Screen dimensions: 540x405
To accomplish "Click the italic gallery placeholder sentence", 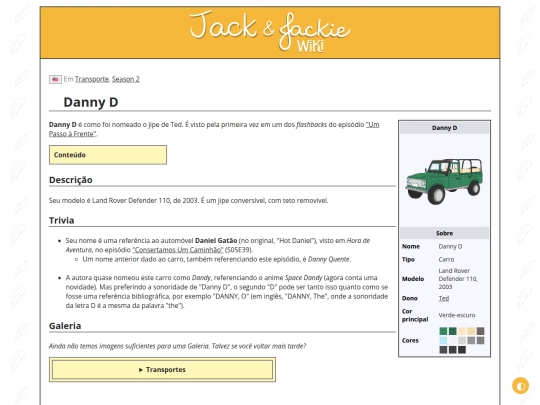I will [177, 346].
